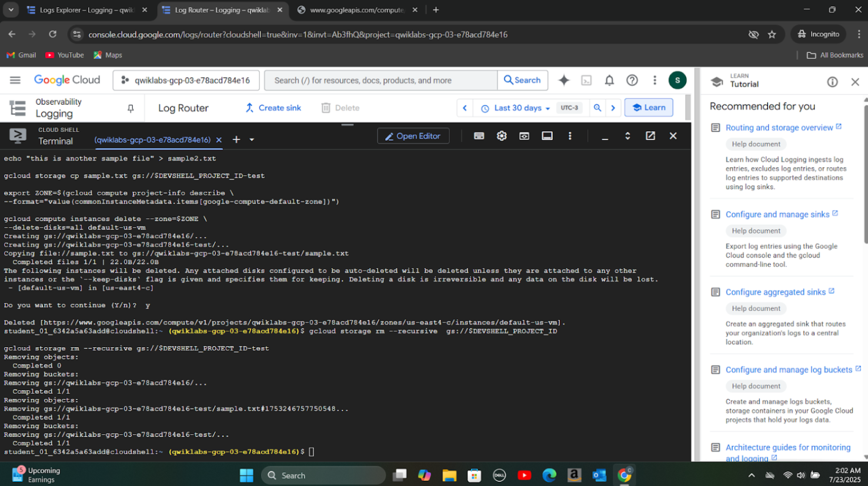Click the Open Editor button
This screenshot has width=868, height=486.
click(413, 137)
